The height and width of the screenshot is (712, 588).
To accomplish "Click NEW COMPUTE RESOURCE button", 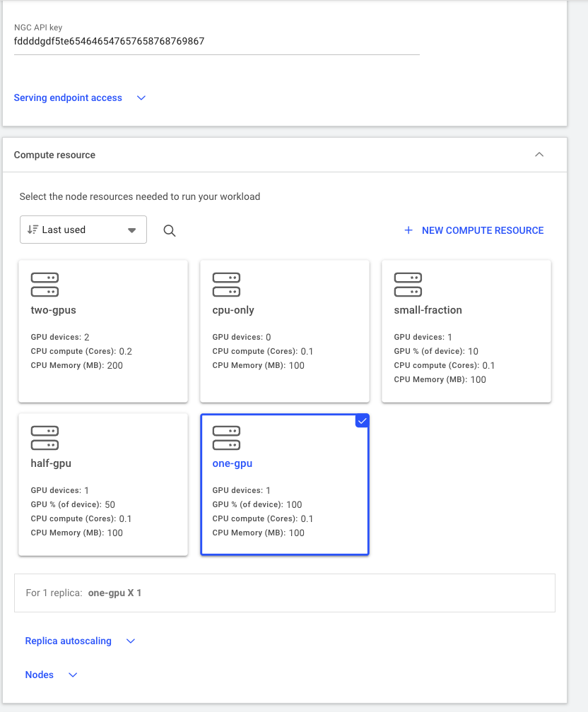I will click(x=474, y=230).
